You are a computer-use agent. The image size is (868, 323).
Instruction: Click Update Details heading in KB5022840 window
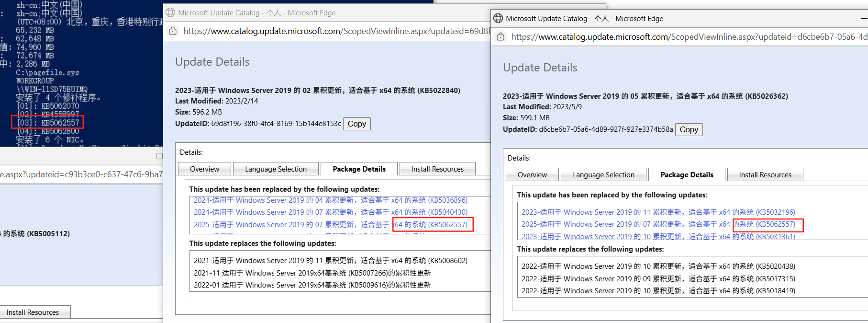pyautogui.click(x=212, y=62)
